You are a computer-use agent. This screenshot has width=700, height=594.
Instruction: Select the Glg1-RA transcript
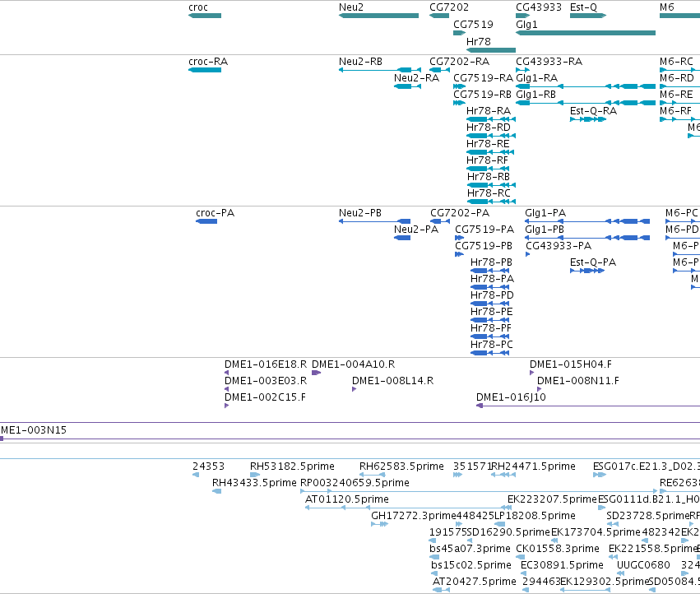coord(586,86)
